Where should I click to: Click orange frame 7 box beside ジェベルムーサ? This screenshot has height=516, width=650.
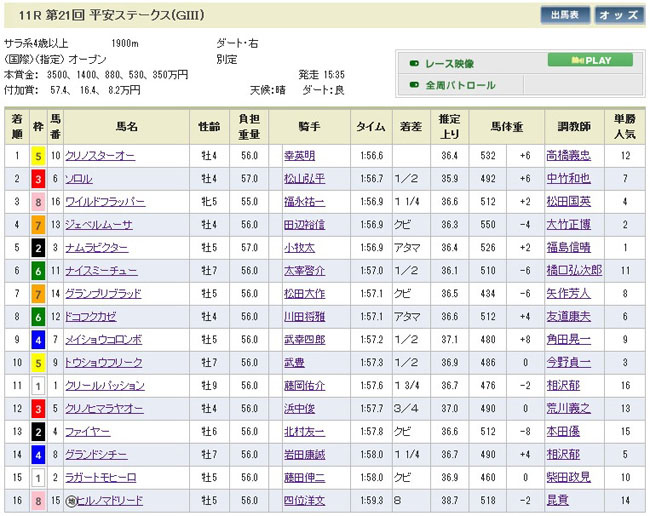tap(38, 225)
